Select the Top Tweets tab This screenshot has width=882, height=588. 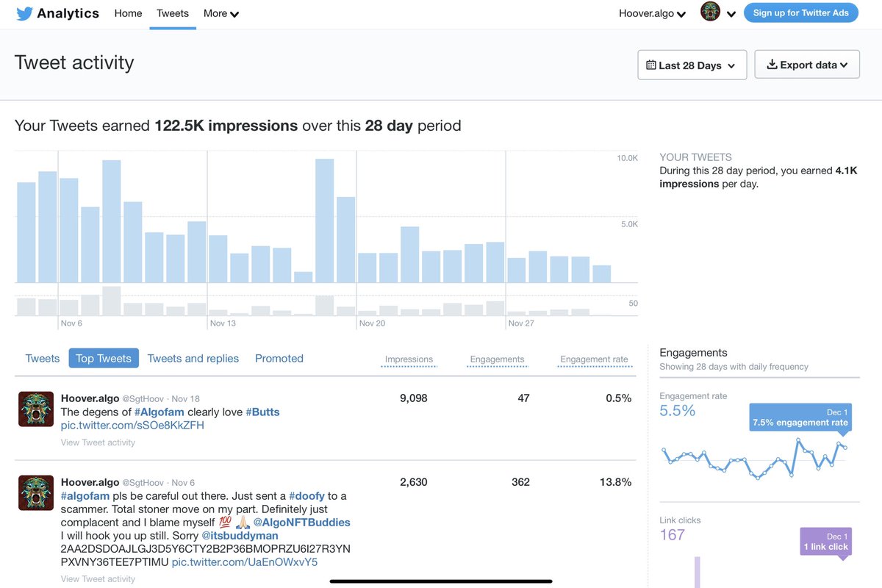[104, 359]
